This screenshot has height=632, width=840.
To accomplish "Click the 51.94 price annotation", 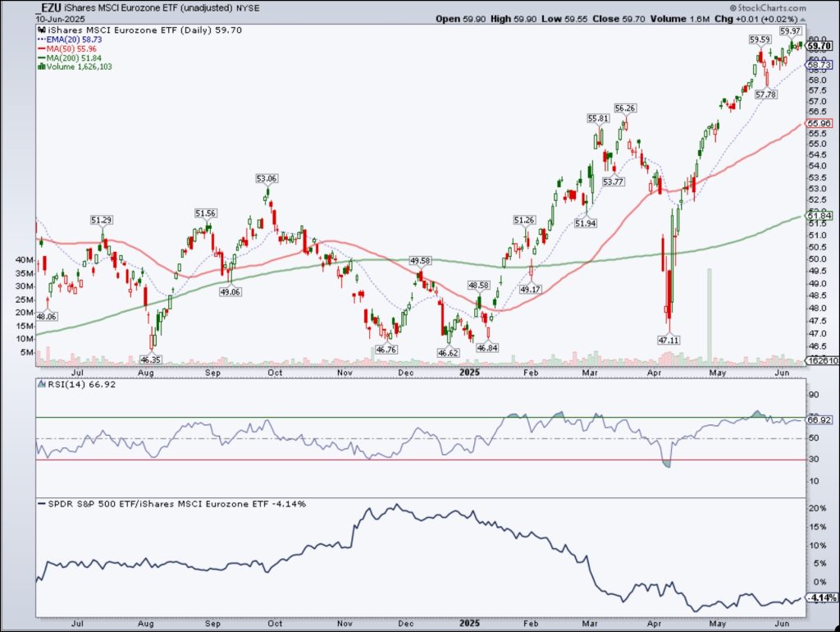I will (586, 223).
